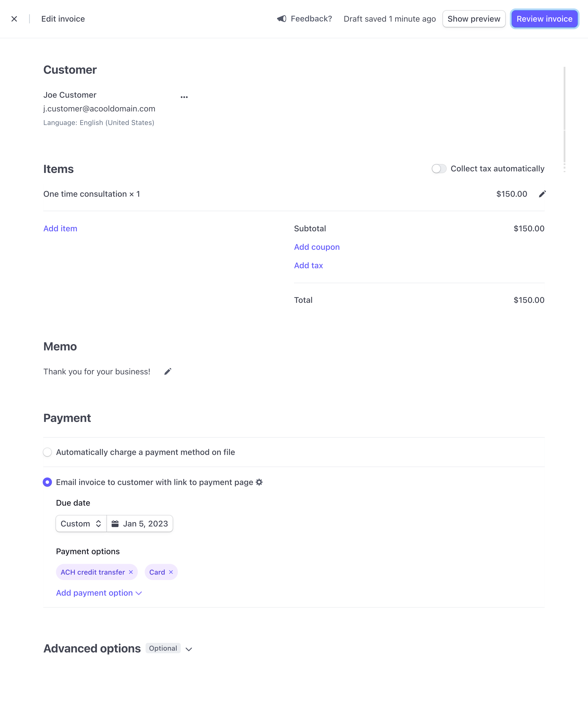588x711 pixels.
Task: Click the Add coupon link
Action: pos(317,247)
